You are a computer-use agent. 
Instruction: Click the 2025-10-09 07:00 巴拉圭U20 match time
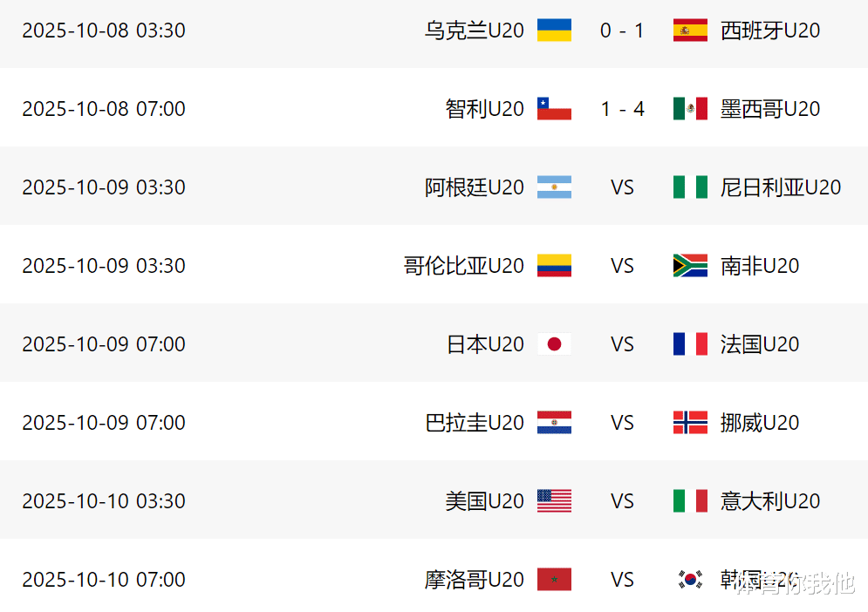[x=104, y=423]
